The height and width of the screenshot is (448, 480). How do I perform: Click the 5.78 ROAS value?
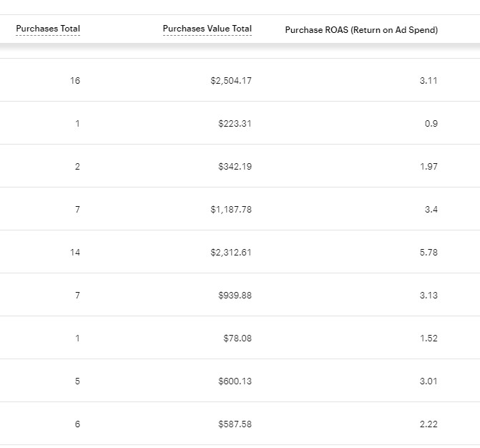(x=428, y=253)
